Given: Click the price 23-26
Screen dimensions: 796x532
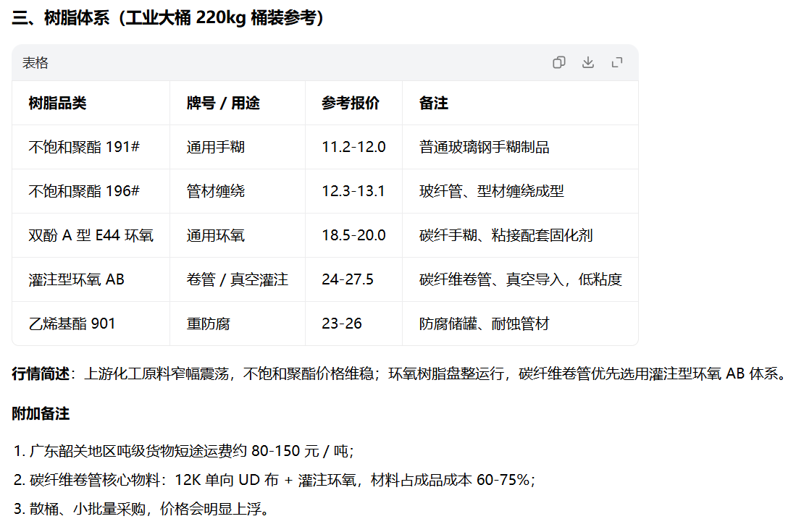Looking at the screenshot, I should pyautogui.click(x=342, y=324).
